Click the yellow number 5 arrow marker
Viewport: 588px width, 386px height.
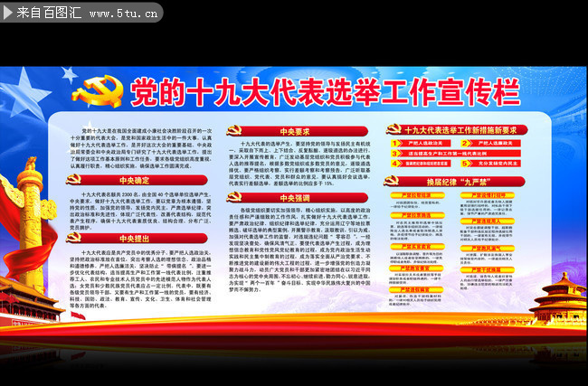(x=466, y=164)
